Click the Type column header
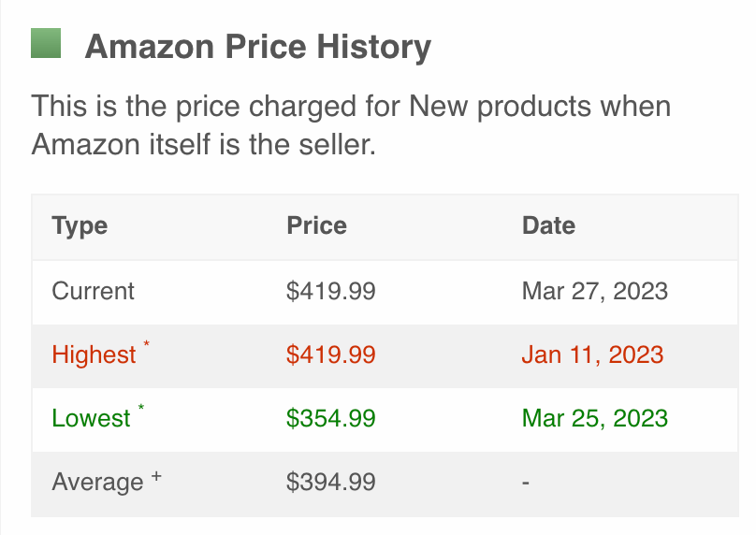The height and width of the screenshot is (535, 756). [x=80, y=225]
